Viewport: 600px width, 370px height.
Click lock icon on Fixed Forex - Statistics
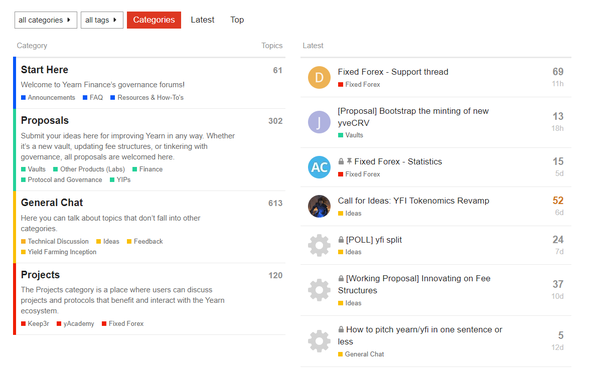(341, 161)
